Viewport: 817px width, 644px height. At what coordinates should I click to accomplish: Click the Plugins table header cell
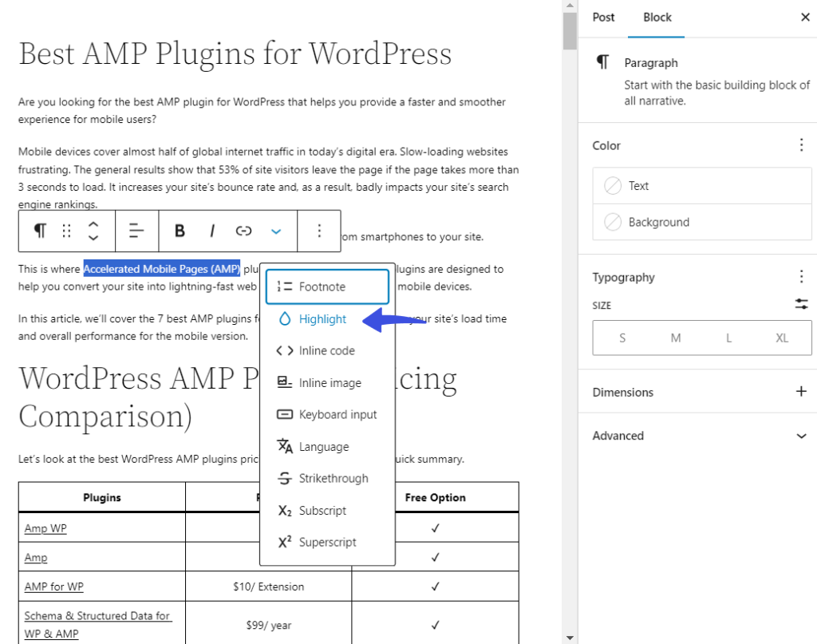click(102, 497)
